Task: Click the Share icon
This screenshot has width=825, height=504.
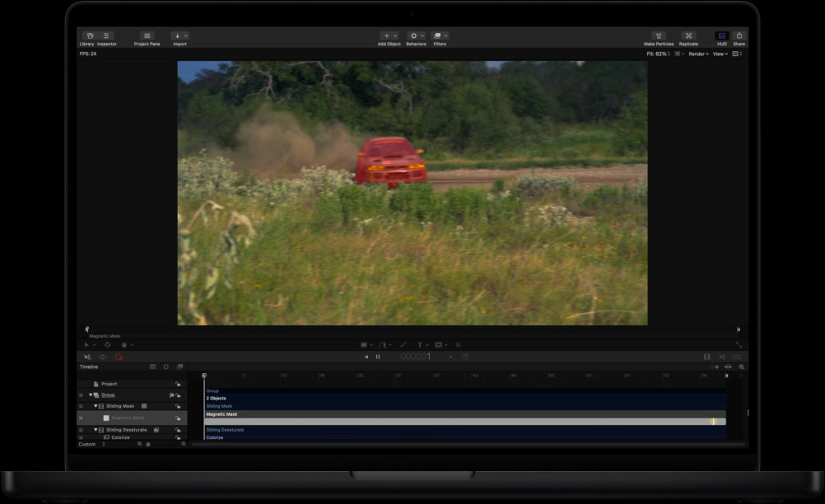Action: 739,36
